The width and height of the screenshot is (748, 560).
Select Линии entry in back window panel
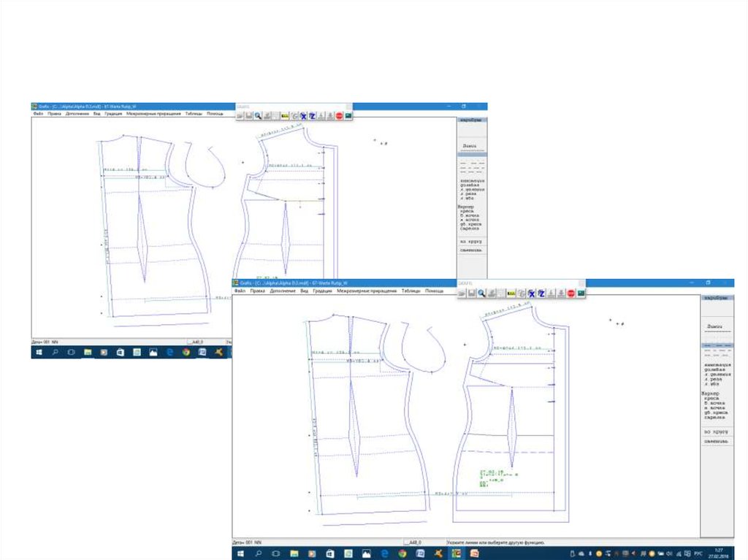(470, 145)
